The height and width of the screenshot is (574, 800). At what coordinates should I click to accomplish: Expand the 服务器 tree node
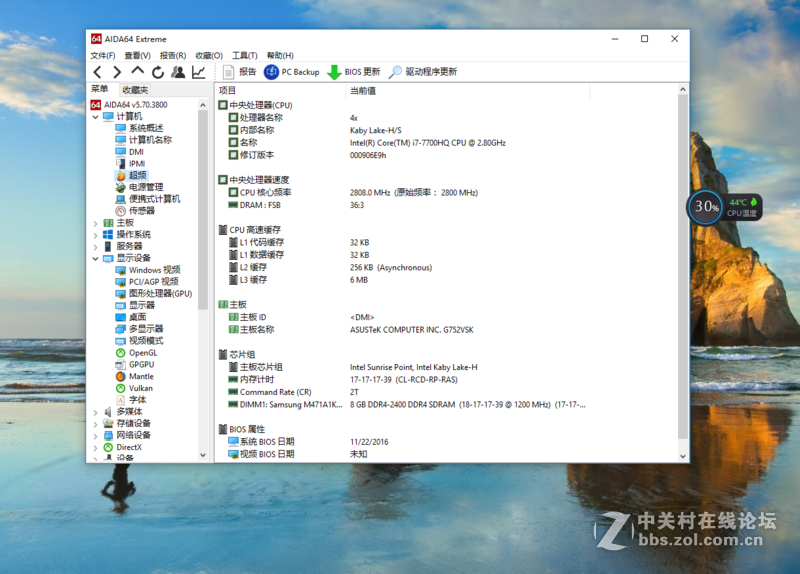(95, 246)
